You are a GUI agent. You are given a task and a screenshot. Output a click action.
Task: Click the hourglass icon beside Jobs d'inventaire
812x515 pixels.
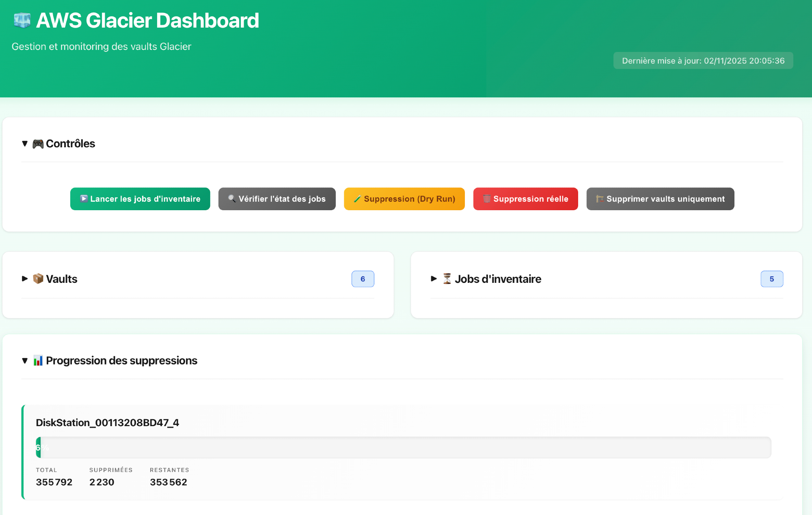[447, 279]
